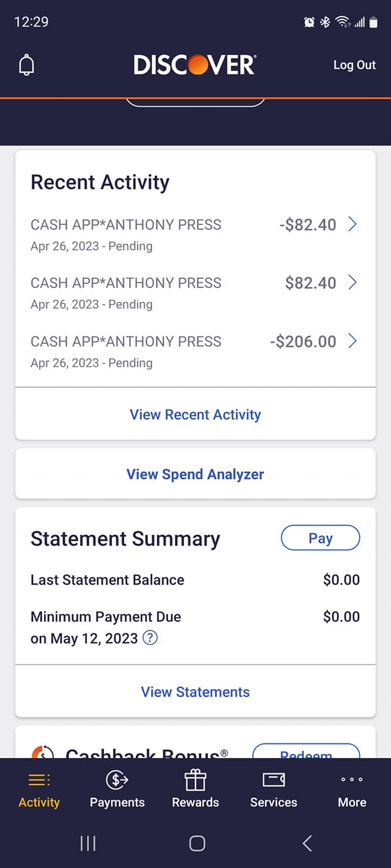Viewport: 391px width, 868px height.
Task: Tap the Redeem cashback button
Action: point(306,752)
